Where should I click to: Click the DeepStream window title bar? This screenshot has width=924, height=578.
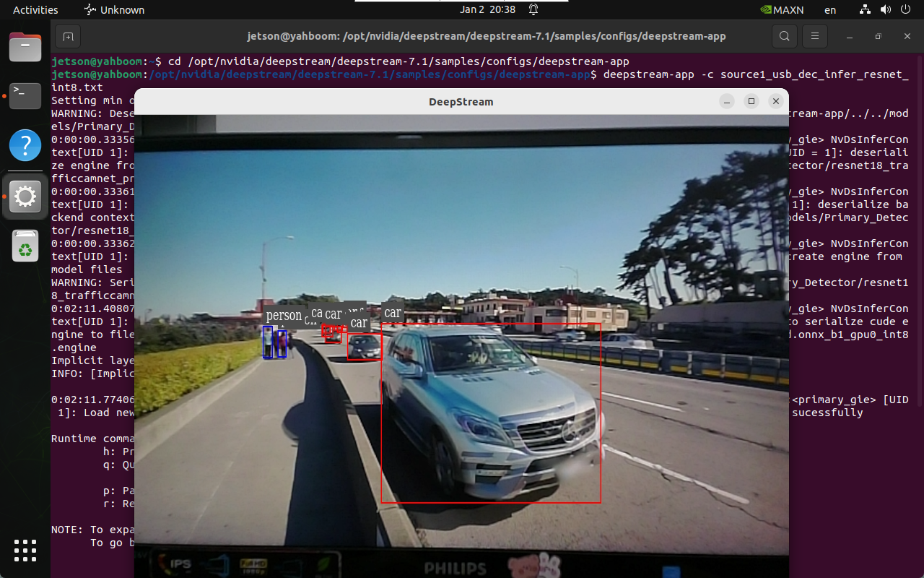coord(461,101)
